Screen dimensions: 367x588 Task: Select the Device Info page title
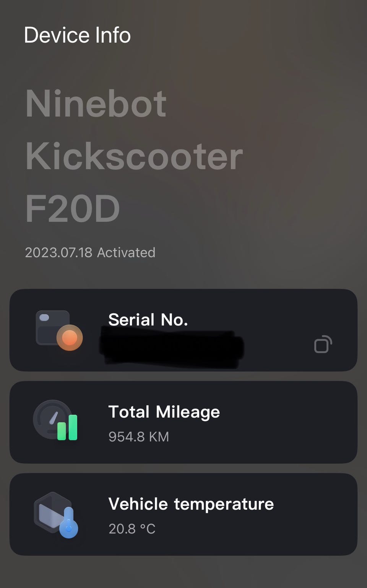tap(77, 35)
